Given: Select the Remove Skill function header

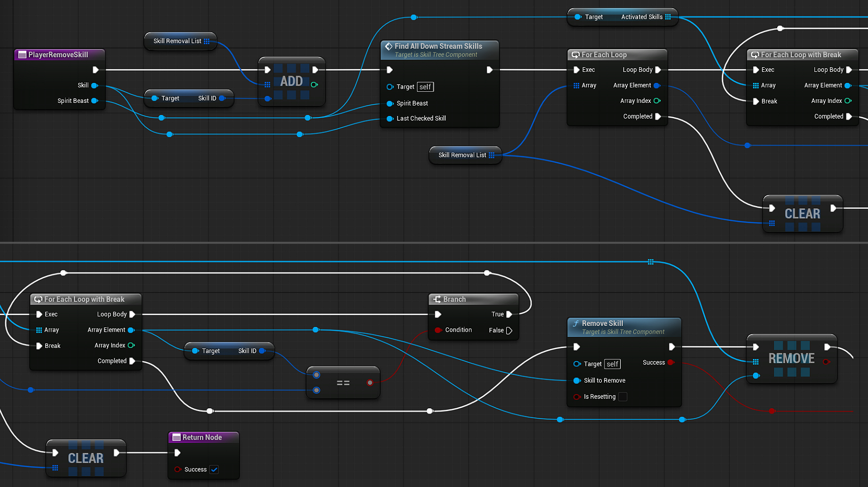Looking at the screenshot, I should [x=624, y=327].
